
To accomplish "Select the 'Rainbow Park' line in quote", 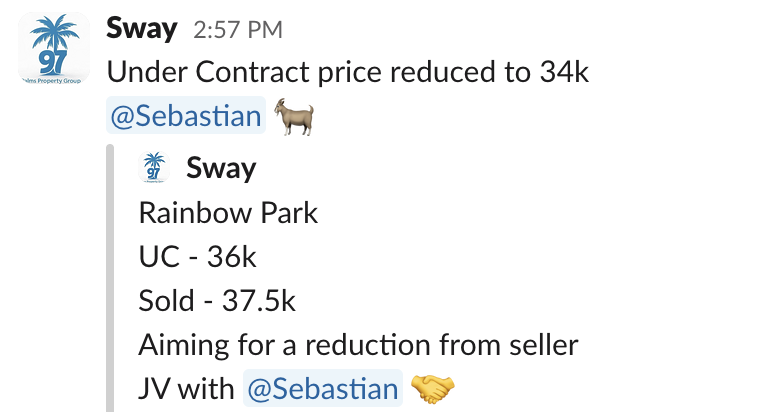I will coord(228,213).
